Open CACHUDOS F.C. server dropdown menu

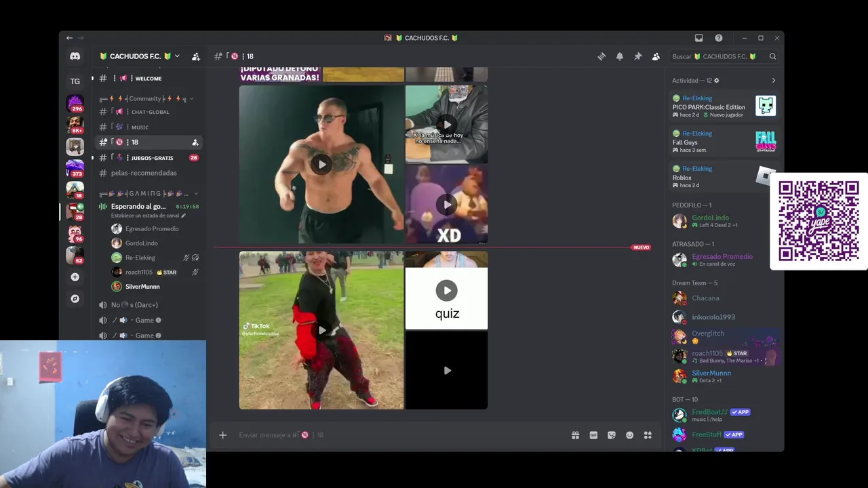tap(140, 56)
